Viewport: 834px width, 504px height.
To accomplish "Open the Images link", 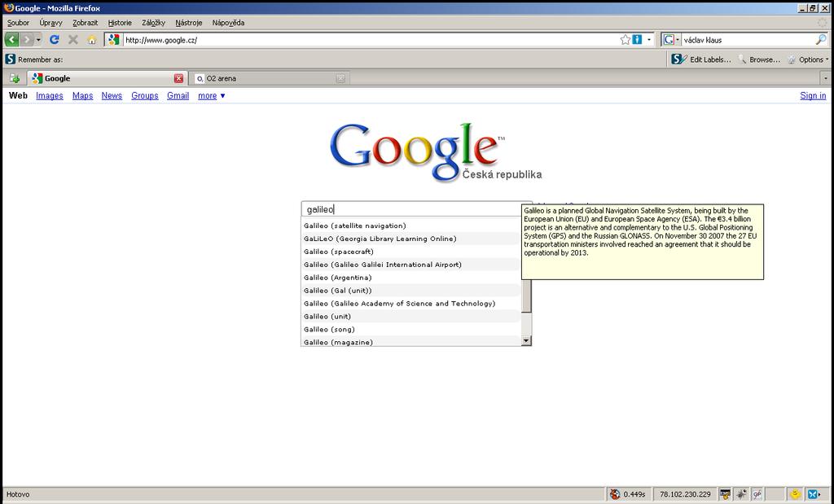I will (x=50, y=96).
